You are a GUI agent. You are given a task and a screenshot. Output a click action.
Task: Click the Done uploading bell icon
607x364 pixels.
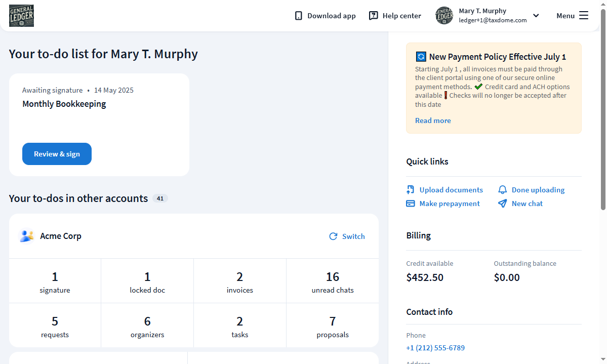pyautogui.click(x=502, y=190)
